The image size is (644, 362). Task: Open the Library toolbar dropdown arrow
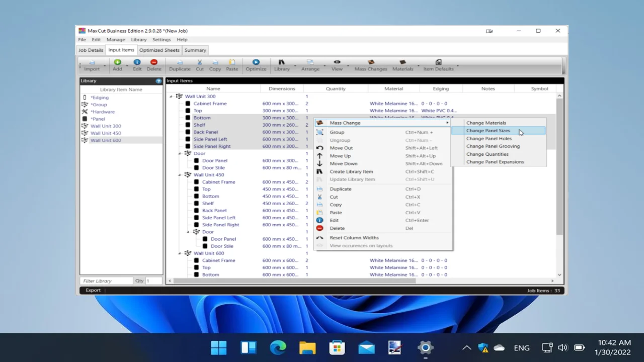coord(294,65)
